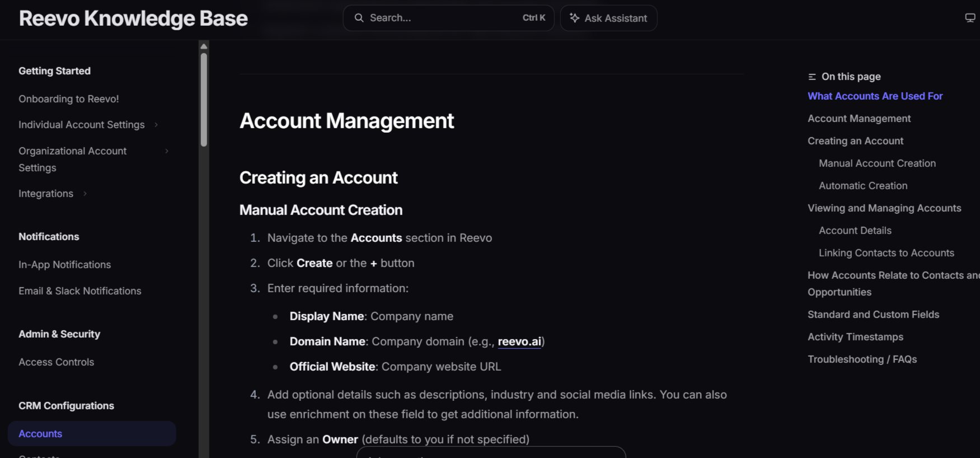Jump to Creating an Account in outline
This screenshot has width=980, height=458.
pos(856,141)
